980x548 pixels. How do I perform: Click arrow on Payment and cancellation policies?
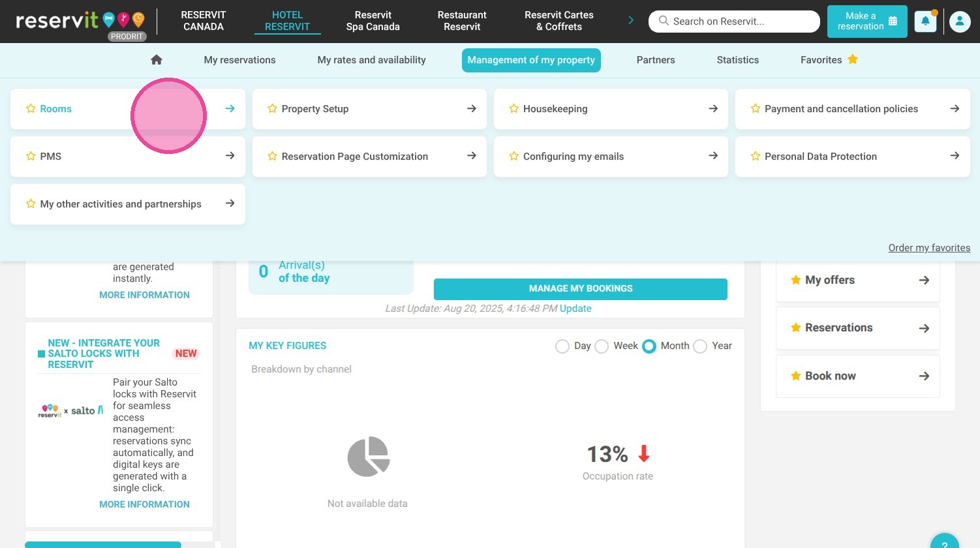pyautogui.click(x=954, y=108)
